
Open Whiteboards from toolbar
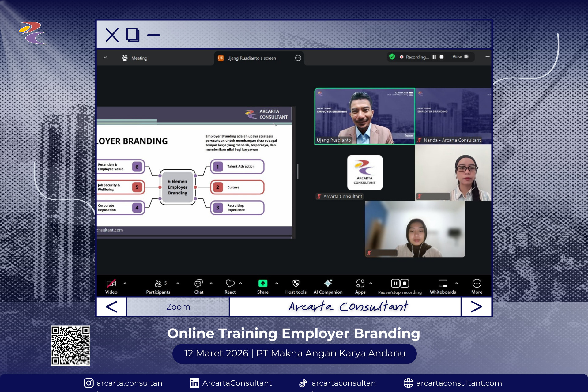click(x=443, y=284)
